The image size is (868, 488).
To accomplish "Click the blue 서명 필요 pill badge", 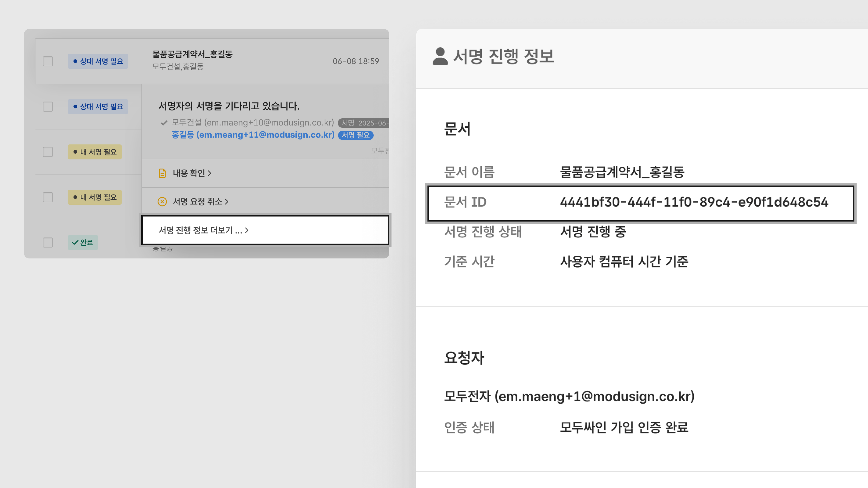I will 356,135.
